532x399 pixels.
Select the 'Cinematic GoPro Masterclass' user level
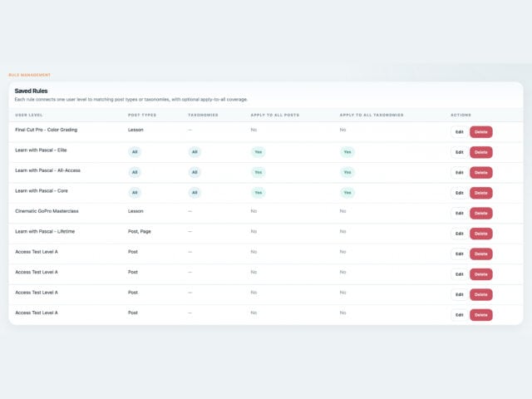pyautogui.click(x=47, y=211)
